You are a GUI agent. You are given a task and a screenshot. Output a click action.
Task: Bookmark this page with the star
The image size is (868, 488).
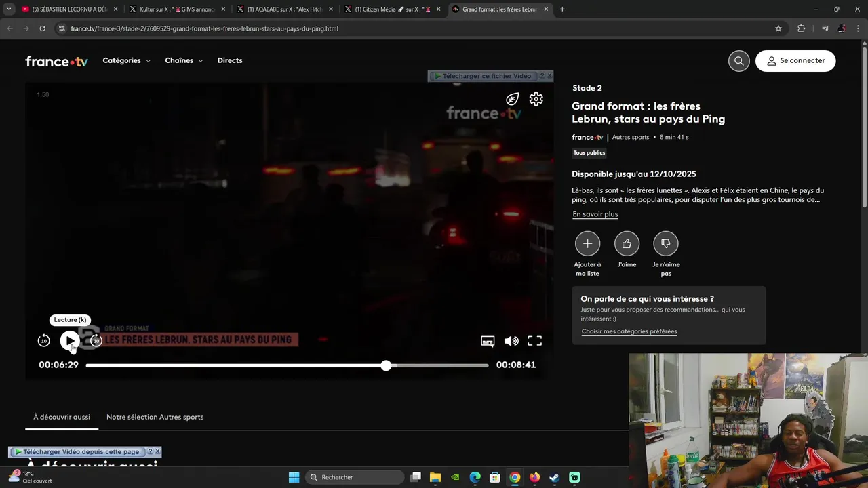(778, 28)
